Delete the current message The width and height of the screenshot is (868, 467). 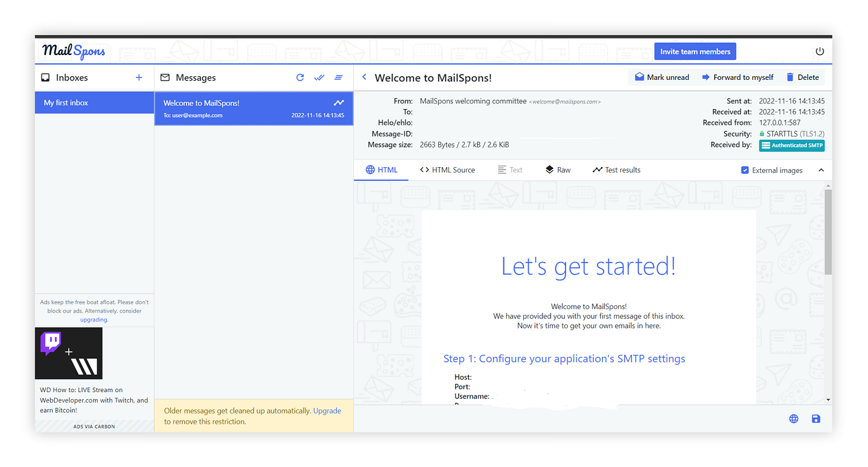click(803, 77)
